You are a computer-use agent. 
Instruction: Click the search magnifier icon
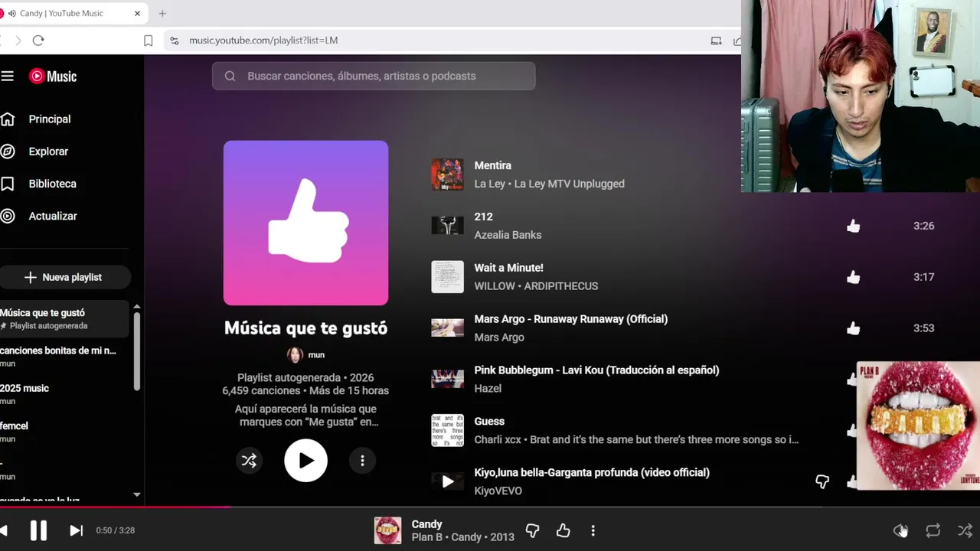[x=230, y=76]
